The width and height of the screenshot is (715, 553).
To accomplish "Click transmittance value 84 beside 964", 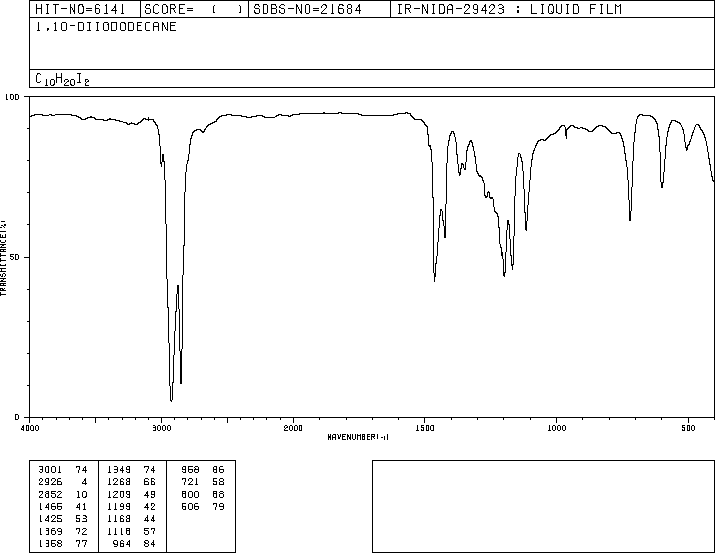I will tap(150, 543).
